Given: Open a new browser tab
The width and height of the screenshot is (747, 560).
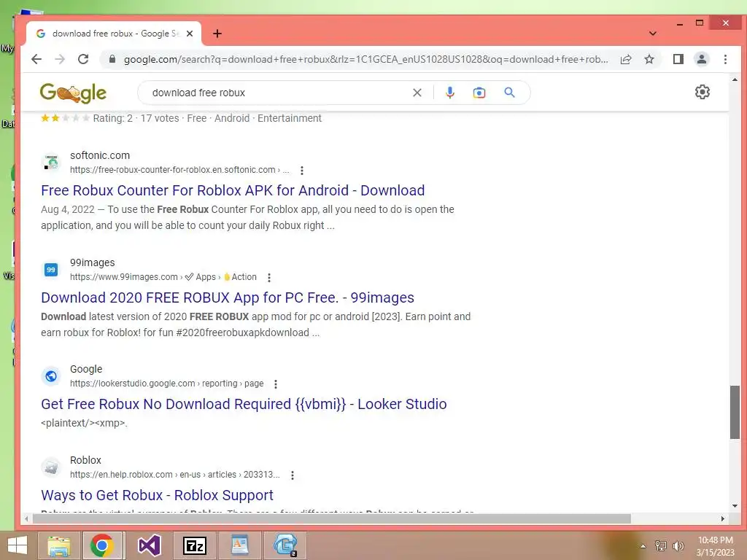Looking at the screenshot, I should pos(217,34).
